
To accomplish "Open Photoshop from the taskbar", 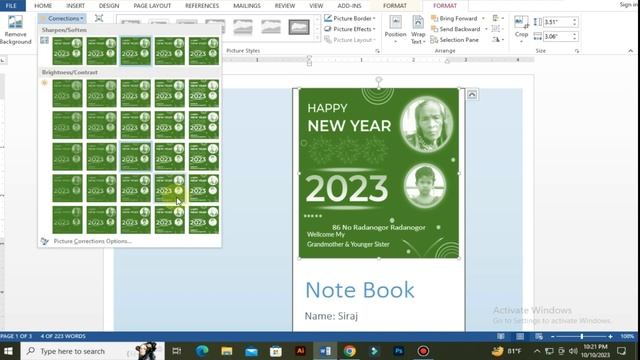I will (x=399, y=351).
